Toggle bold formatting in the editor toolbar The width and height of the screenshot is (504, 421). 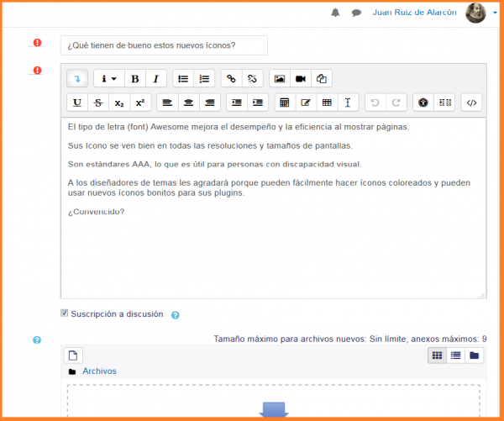pyautogui.click(x=134, y=79)
